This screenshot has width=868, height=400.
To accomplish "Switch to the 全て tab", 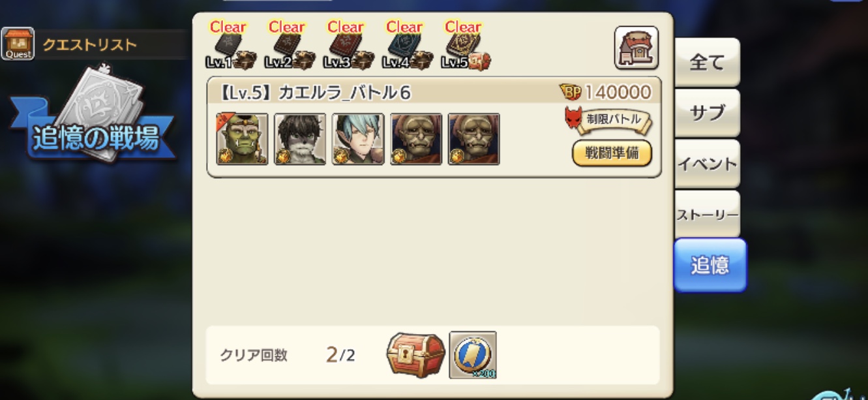I will 707,63.
